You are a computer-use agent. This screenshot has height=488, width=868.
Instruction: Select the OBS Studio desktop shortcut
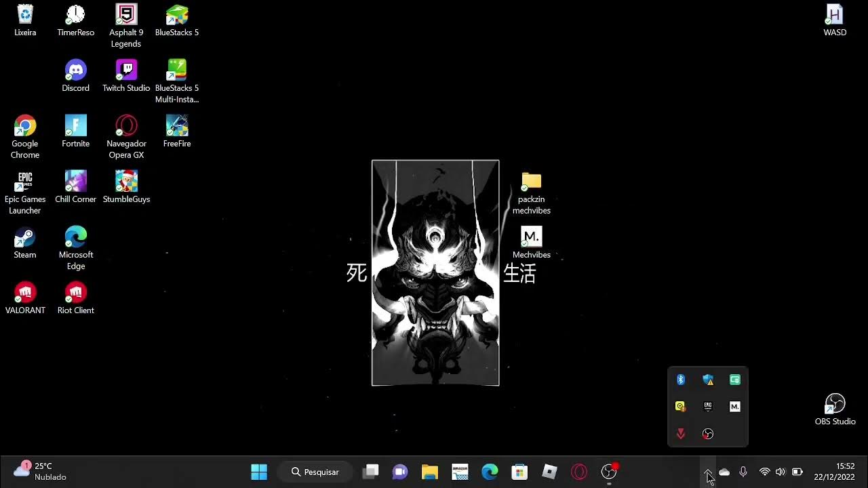pyautogui.click(x=835, y=409)
